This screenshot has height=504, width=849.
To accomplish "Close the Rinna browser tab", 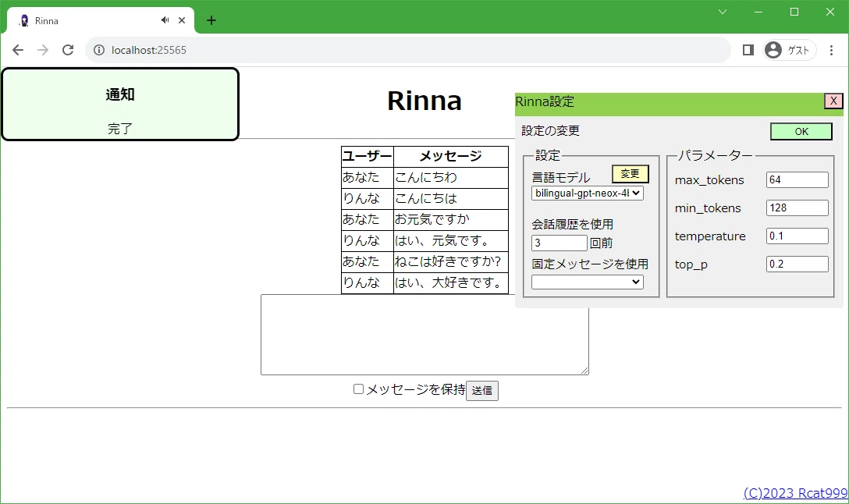I will [182, 20].
